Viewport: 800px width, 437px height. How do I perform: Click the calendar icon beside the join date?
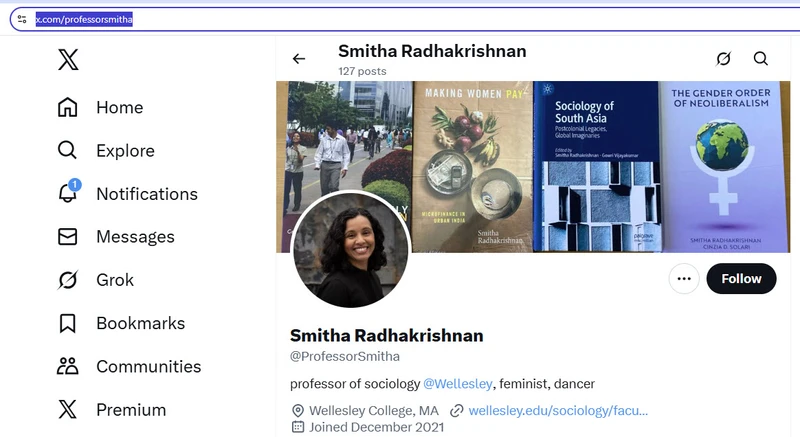[298, 427]
